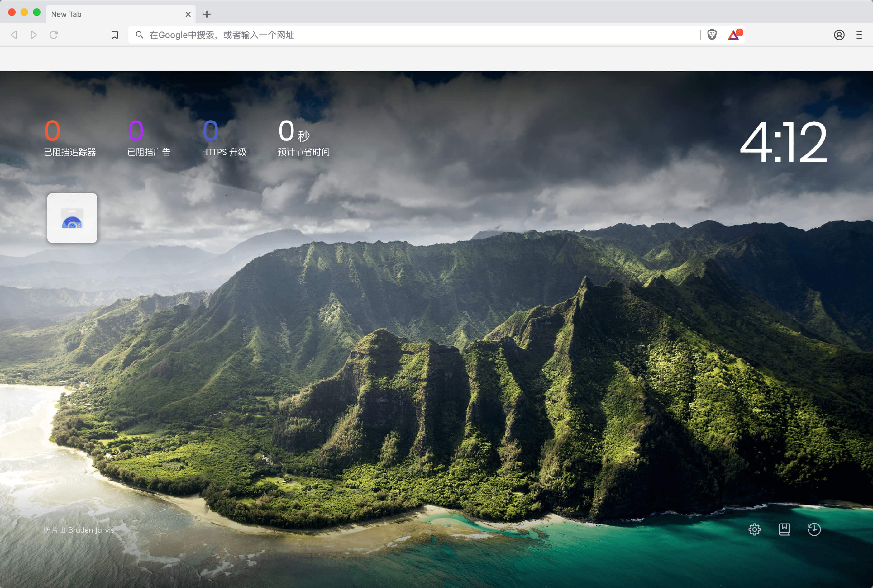Open bookmarks from the bottom-right icon
The image size is (873, 588).
[x=784, y=529]
